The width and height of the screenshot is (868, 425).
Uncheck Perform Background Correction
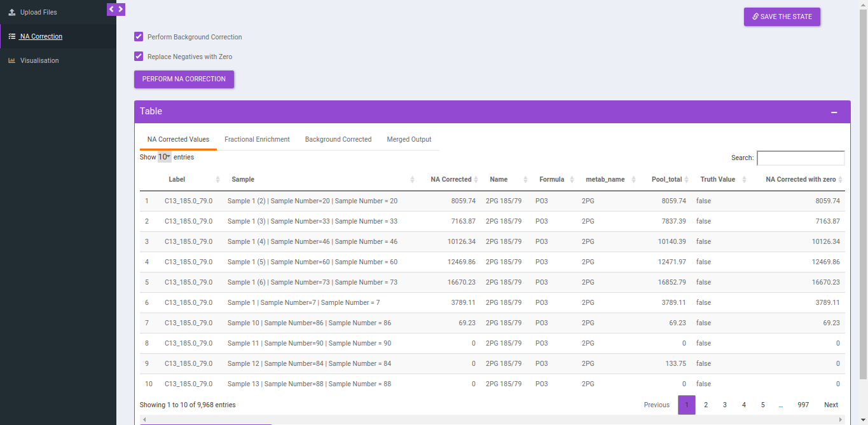coord(139,37)
